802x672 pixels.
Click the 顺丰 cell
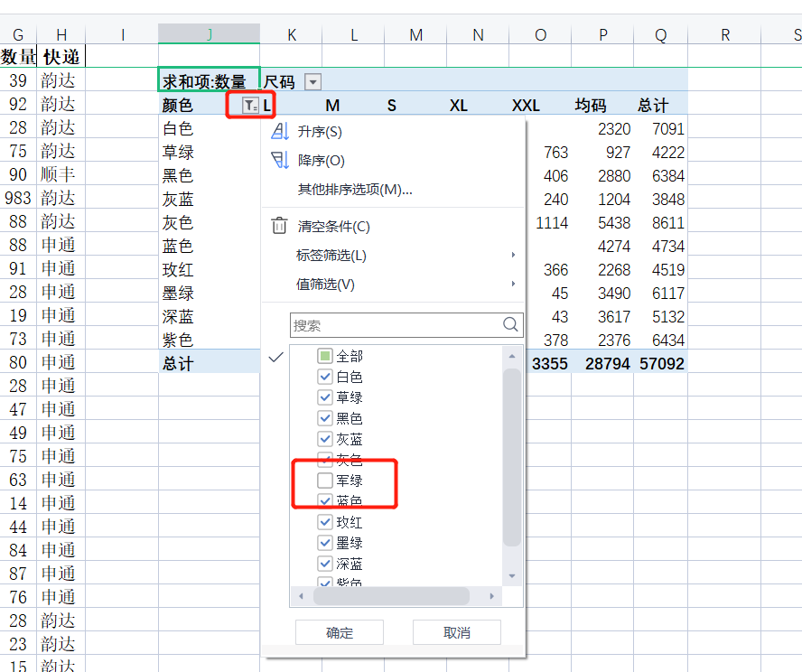click(x=61, y=174)
